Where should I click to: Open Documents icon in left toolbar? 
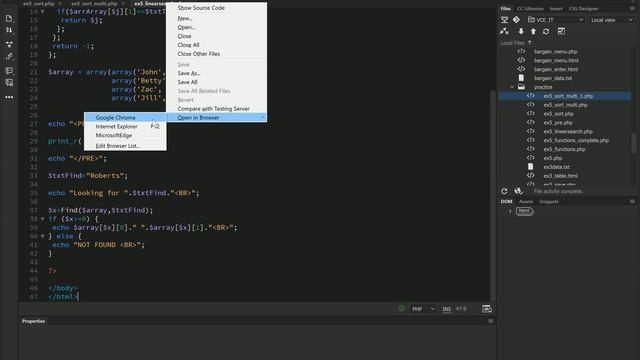point(9,19)
